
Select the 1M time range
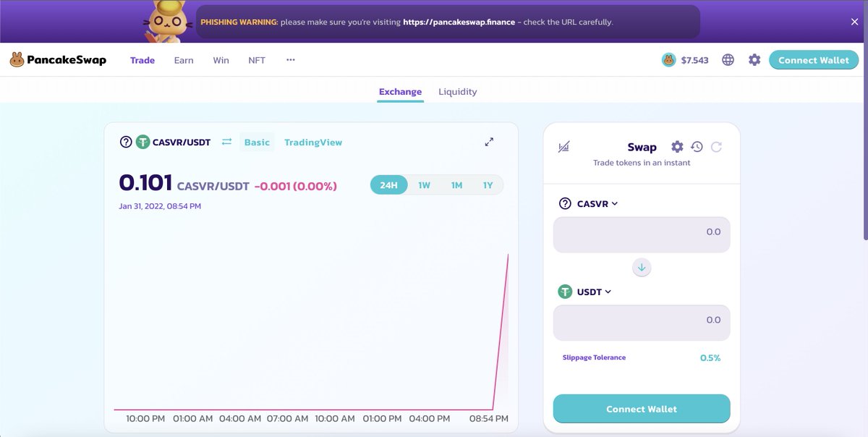(456, 185)
